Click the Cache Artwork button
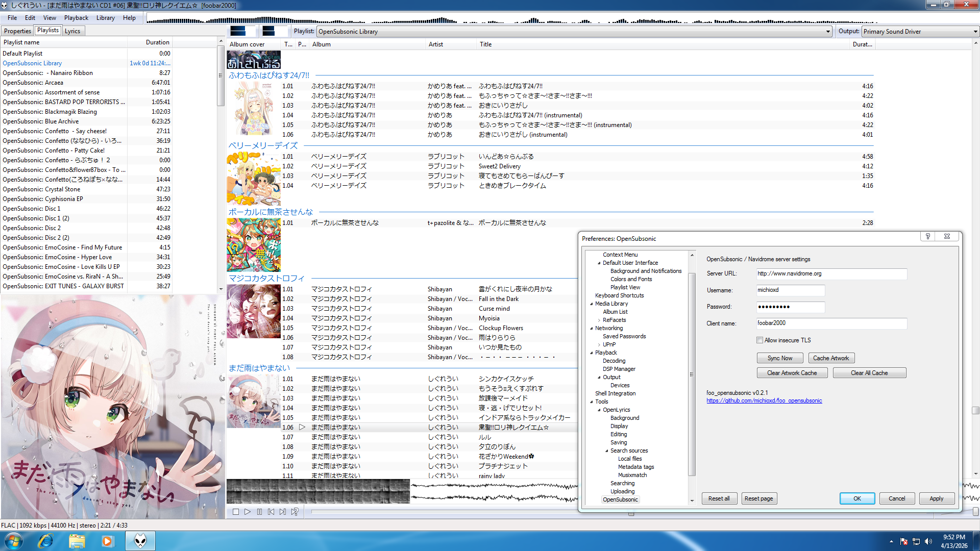Viewport: 980px width, 551px height. (831, 358)
